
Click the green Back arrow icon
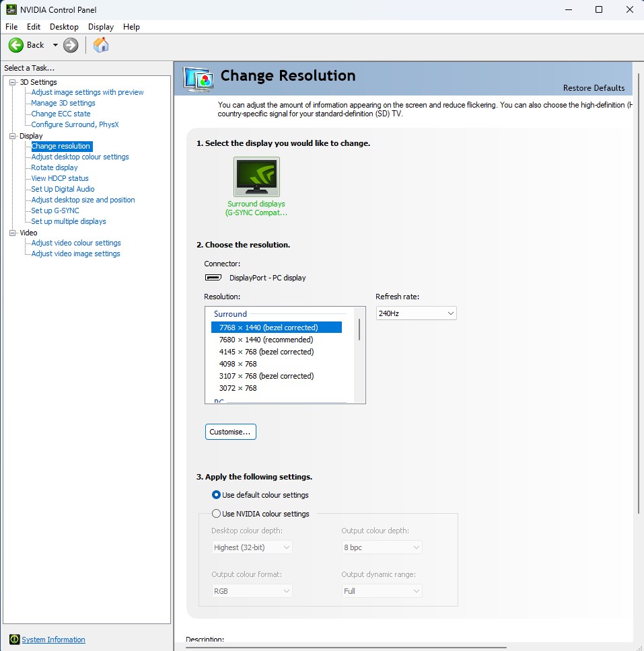tap(16, 45)
